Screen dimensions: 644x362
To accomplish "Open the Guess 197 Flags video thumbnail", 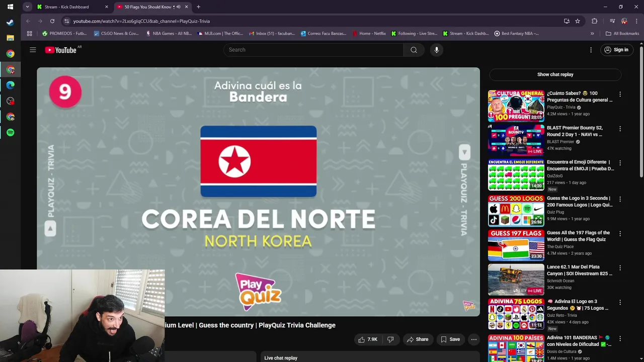I will tap(516, 245).
